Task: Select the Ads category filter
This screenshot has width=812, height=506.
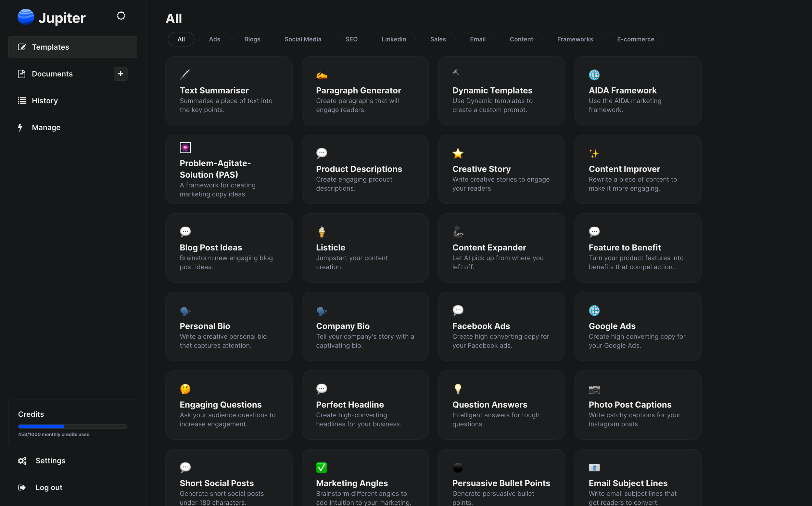Action: 214,39
